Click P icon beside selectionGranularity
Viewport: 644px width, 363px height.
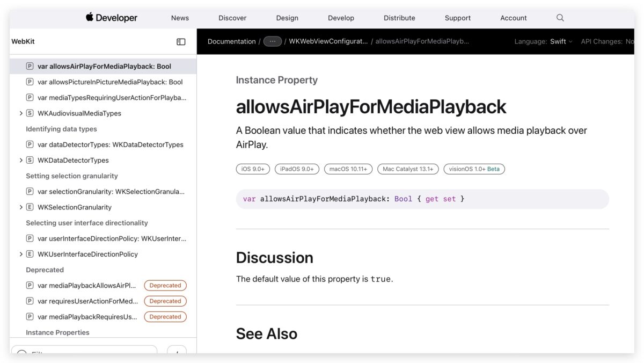[x=30, y=192]
